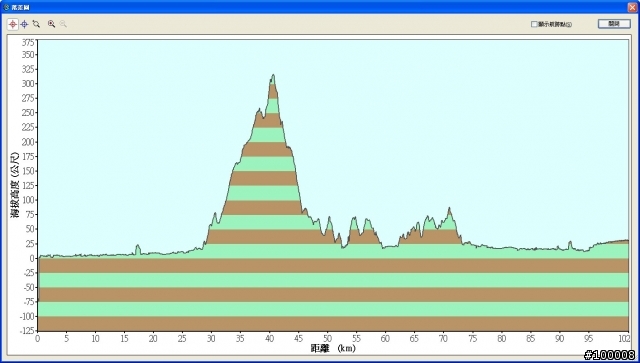Select the red crosshair tool
The height and width of the screenshot is (363, 640).
(x=13, y=24)
